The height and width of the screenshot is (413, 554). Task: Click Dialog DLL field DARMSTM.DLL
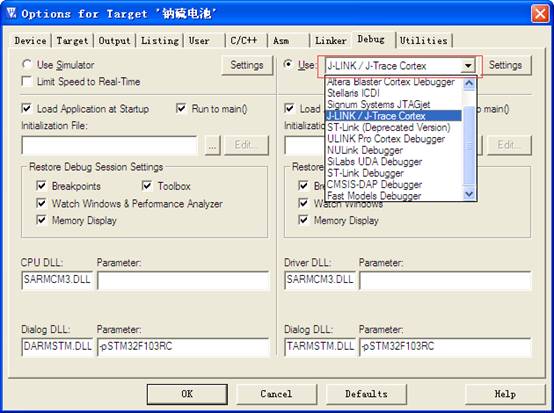tap(57, 347)
